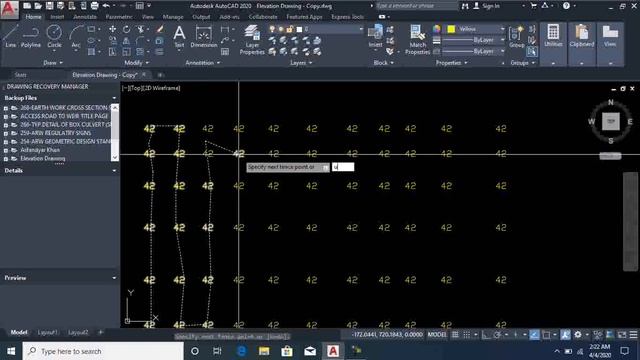Click the Yellow color swatch
This screenshot has width=640, height=360.
[x=451, y=29]
